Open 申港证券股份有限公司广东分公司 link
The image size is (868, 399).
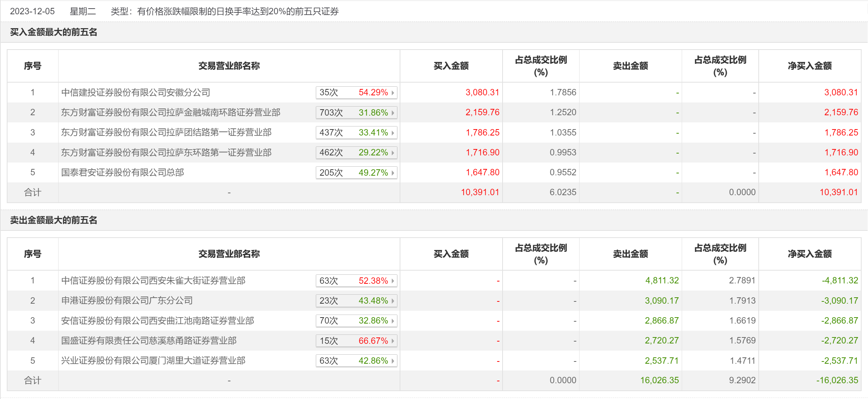coord(127,300)
